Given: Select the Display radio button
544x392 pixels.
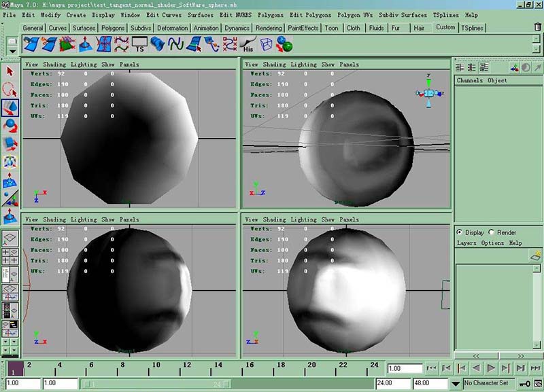Looking at the screenshot, I should [x=460, y=232].
